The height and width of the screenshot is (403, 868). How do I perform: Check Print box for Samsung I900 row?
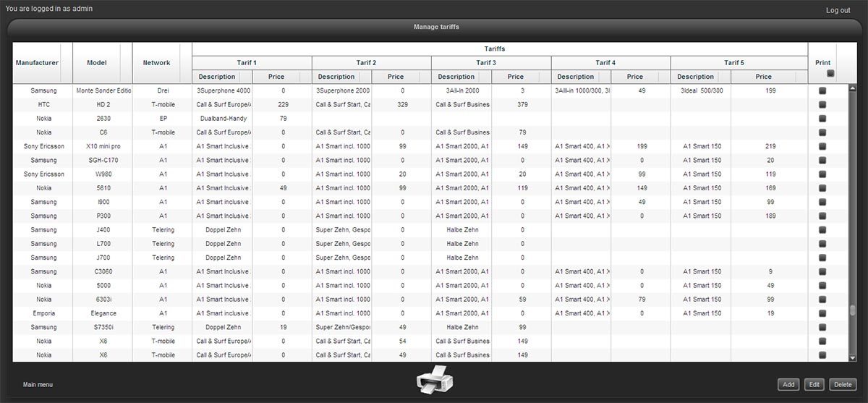pos(822,203)
